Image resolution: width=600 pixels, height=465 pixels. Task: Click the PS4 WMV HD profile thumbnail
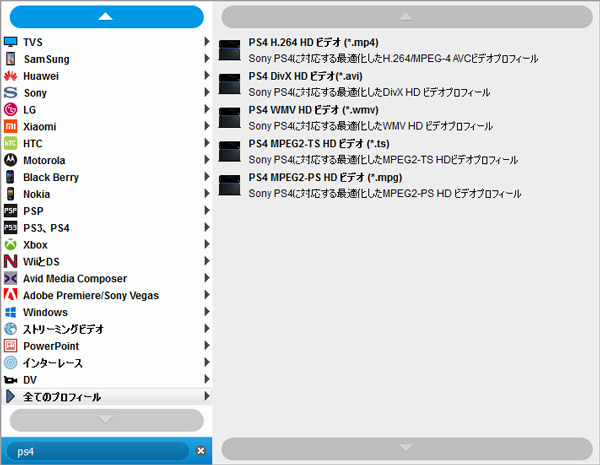(x=230, y=117)
